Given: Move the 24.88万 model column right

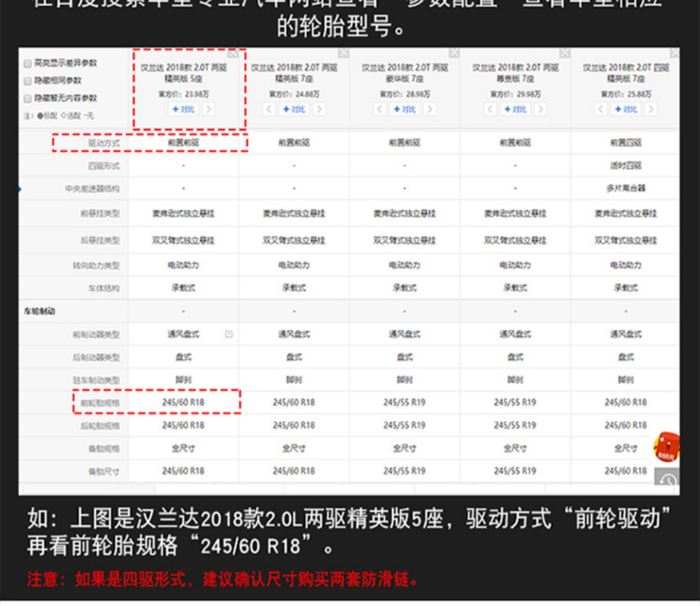Looking at the screenshot, I should [x=319, y=109].
